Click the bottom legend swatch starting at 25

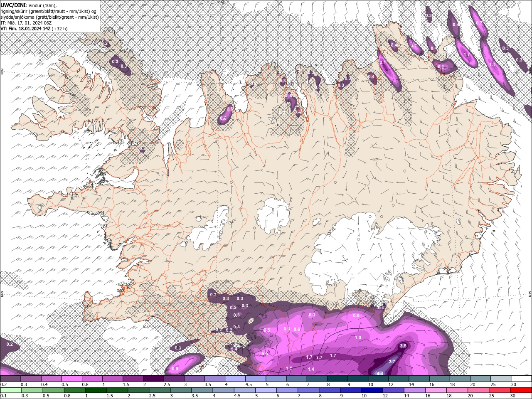(x=499, y=390)
